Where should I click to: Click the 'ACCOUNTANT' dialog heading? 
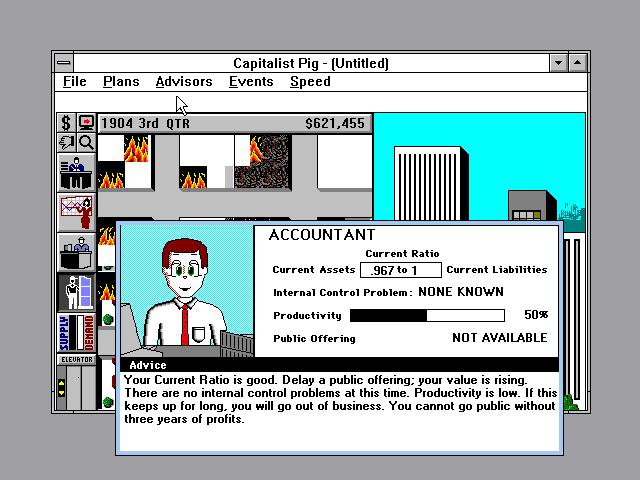tap(322, 235)
